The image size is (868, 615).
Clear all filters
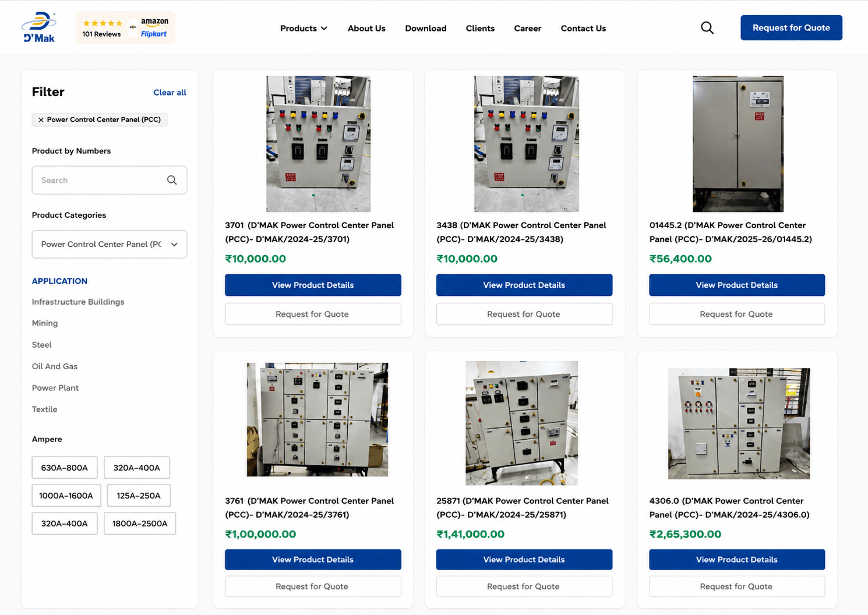[170, 92]
